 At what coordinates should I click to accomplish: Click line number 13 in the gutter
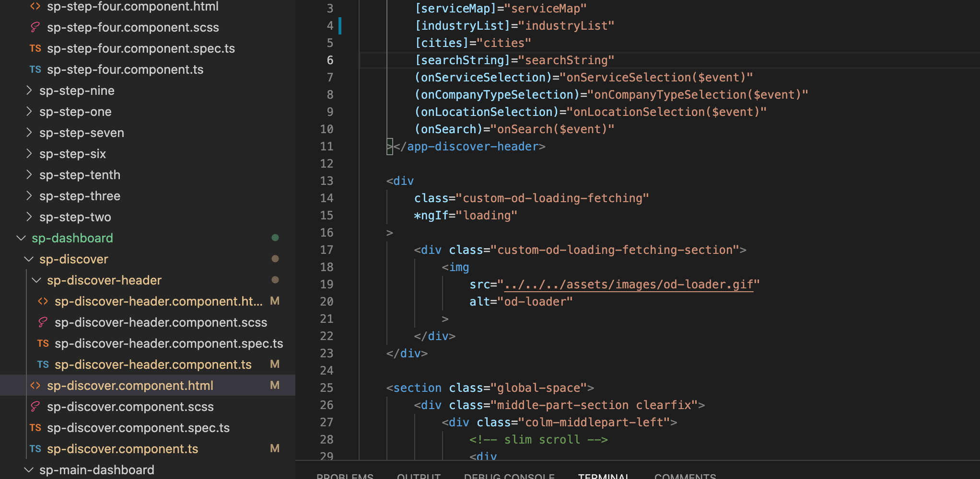(327, 181)
